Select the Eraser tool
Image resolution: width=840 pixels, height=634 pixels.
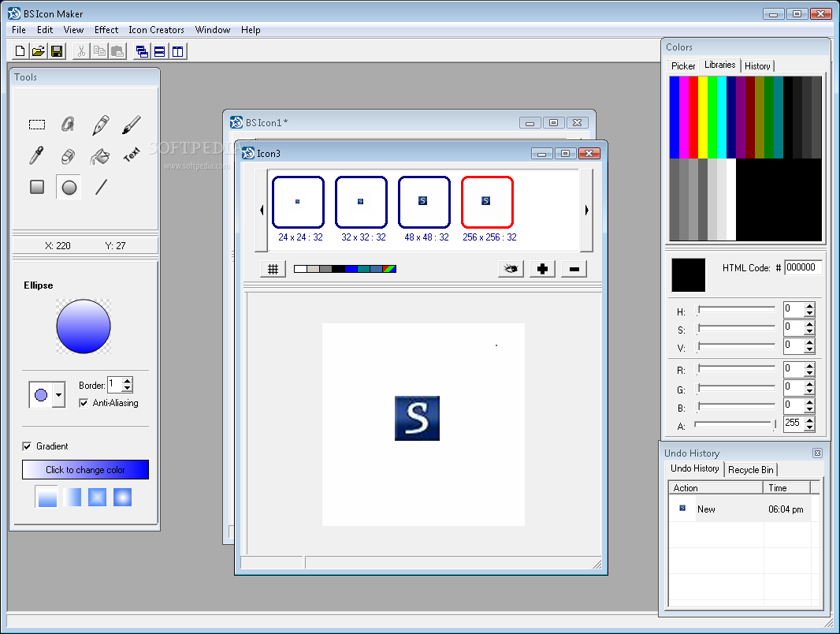pyautogui.click(x=68, y=156)
